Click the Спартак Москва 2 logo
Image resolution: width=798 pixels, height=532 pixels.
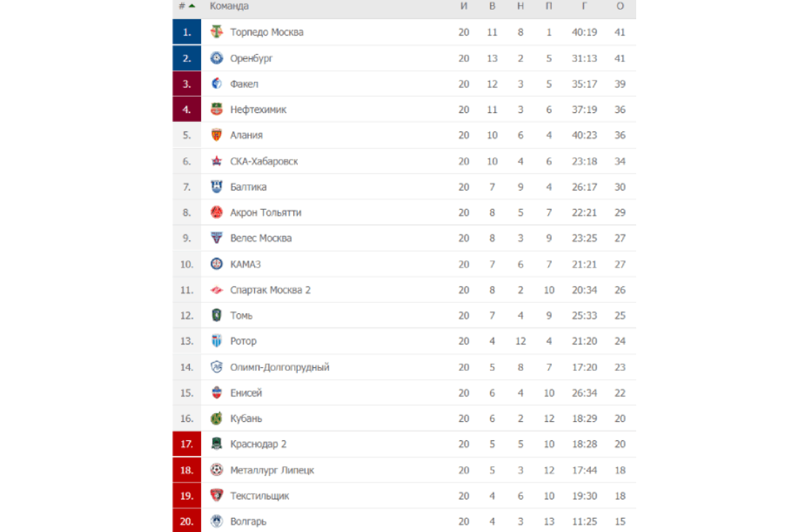(216, 290)
